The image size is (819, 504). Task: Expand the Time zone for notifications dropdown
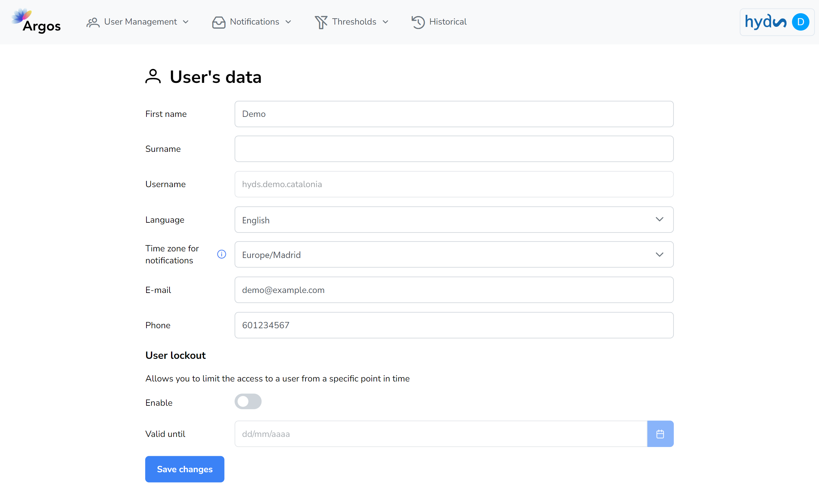pyautogui.click(x=660, y=254)
